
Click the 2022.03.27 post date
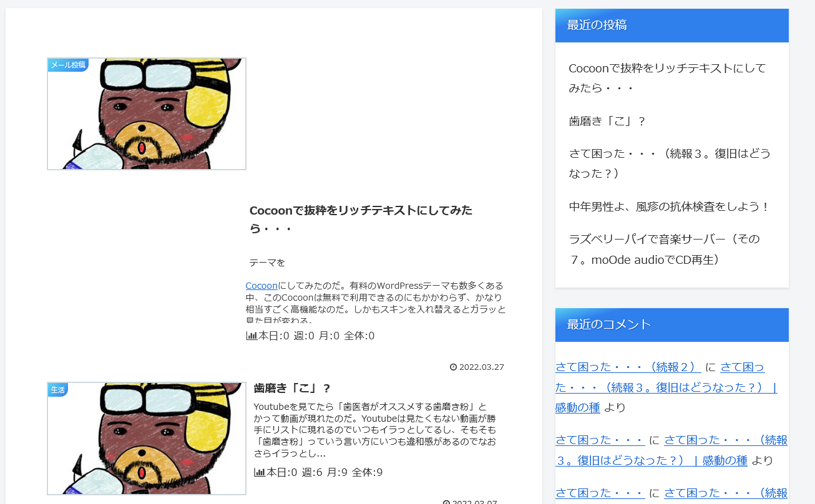click(481, 367)
